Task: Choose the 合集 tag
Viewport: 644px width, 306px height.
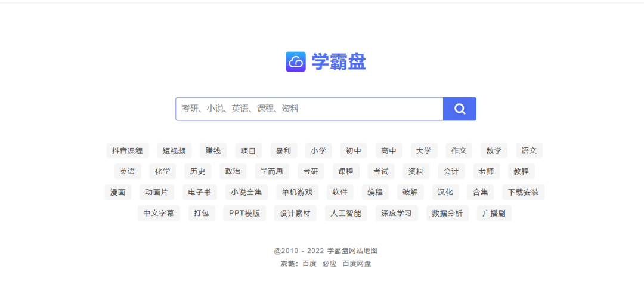Action: (480, 192)
